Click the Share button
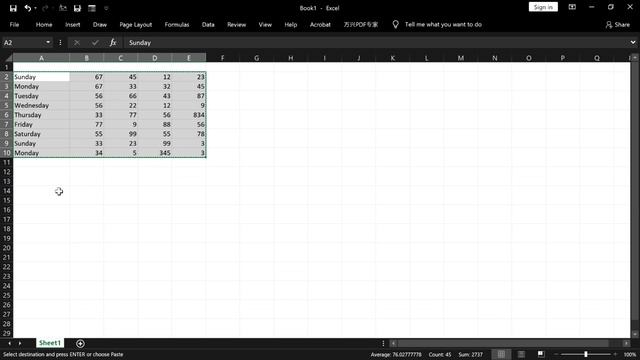The image size is (640, 360). point(618,24)
